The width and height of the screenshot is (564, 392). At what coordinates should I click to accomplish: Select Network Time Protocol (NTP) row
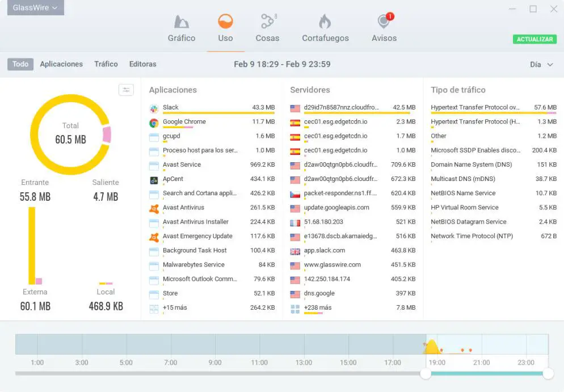click(x=494, y=237)
